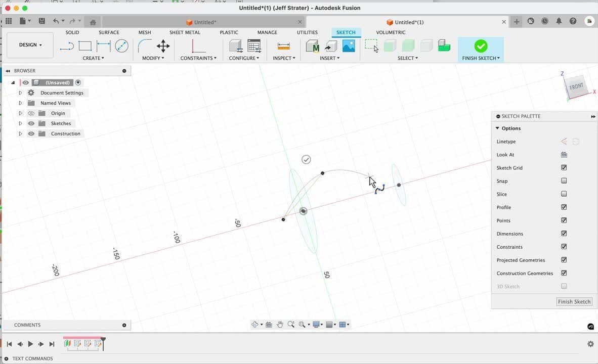
Task: Switch to the SURFACE tab
Action: click(x=109, y=32)
